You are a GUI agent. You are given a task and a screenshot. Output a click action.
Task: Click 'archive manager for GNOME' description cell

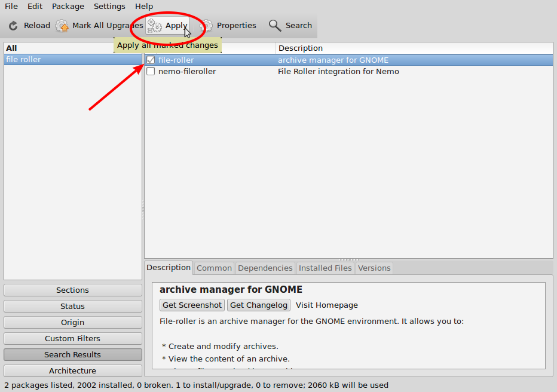[333, 60]
